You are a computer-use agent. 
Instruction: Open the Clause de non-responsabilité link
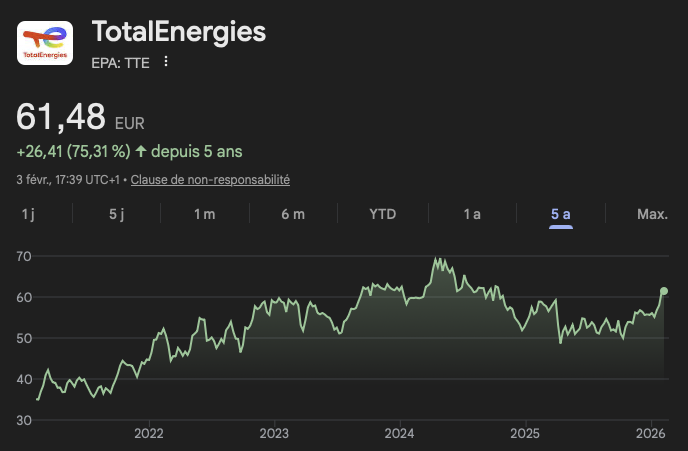(210, 180)
